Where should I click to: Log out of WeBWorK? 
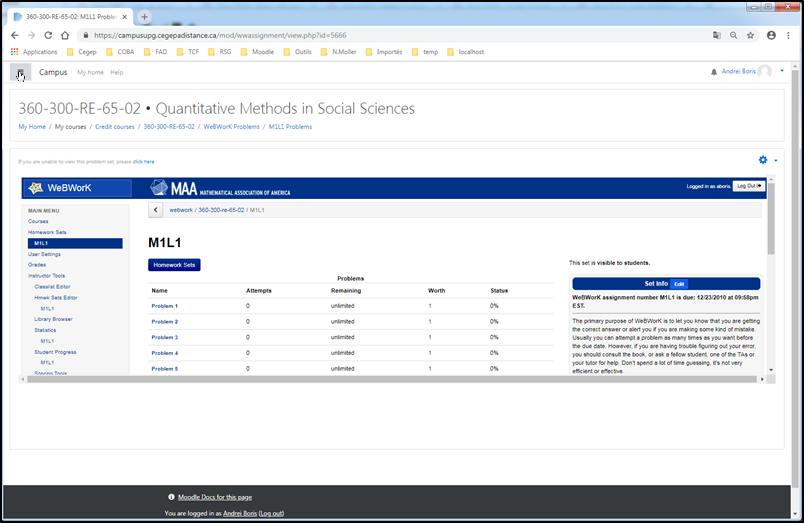pos(747,186)
